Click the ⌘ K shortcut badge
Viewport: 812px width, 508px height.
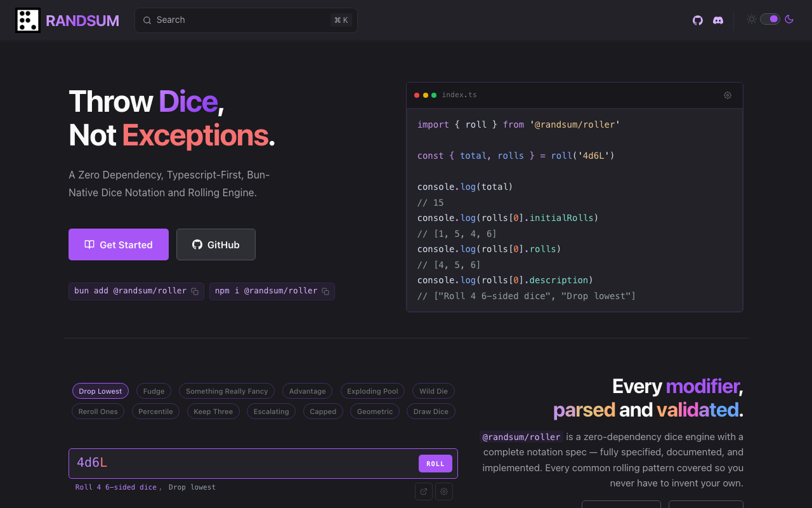tap(341, 20)
